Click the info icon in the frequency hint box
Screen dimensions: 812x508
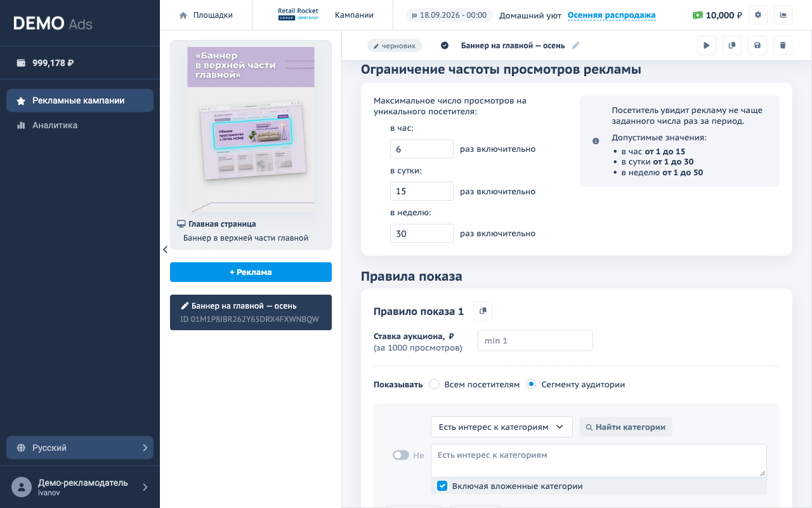(x=596, y=141)
